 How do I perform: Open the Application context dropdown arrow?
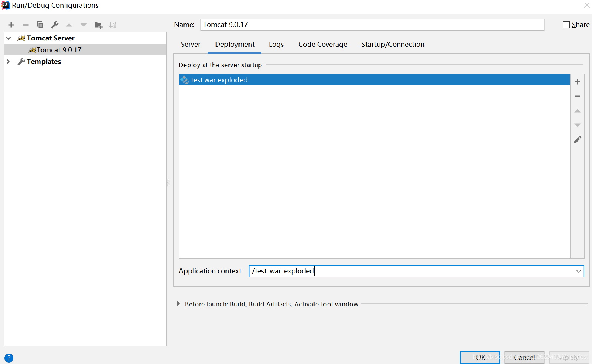[578, 271]
